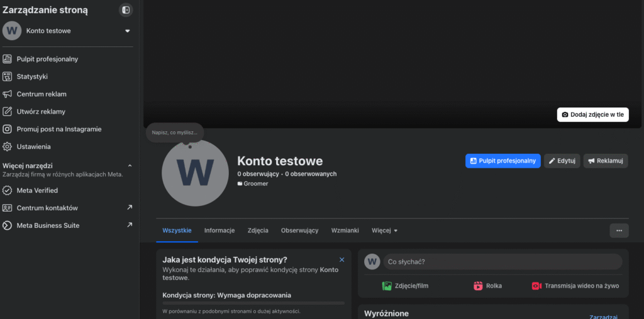The image size is (644, 319).
Task: Click the page health progress bar
Action: coord(253,303)
